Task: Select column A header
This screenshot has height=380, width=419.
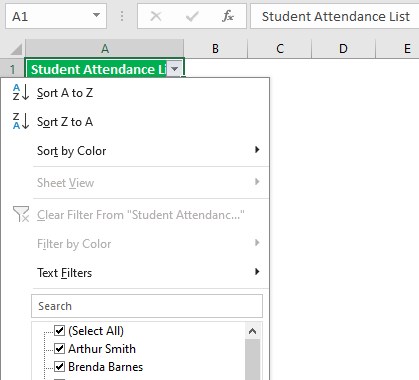Action: [x=105, y=49]
